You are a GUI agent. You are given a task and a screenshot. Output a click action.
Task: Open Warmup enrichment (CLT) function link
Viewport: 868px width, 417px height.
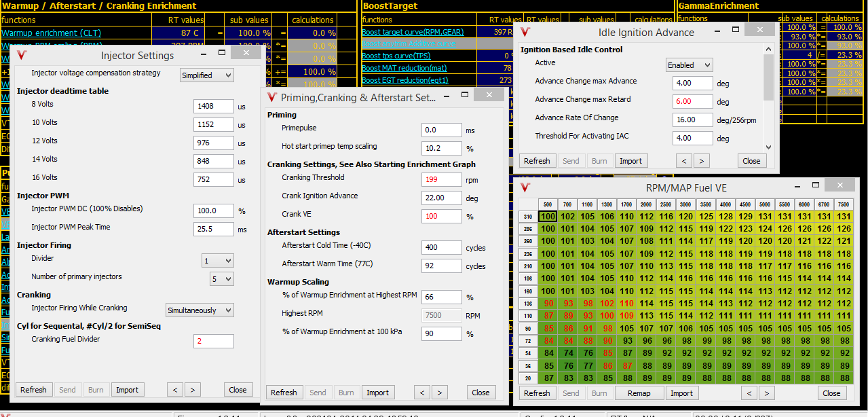coord(51,33)
